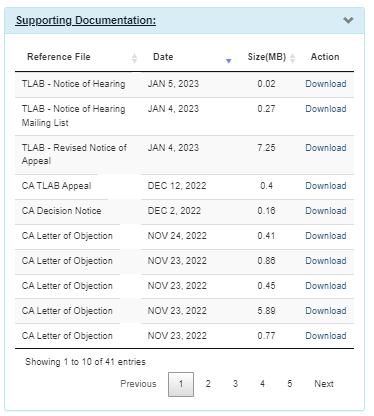Image resolution: width=374 pixels, height=416 pixels.
Task: Sort by Size(MB) column arrows
Action: [x=292, y=58]
